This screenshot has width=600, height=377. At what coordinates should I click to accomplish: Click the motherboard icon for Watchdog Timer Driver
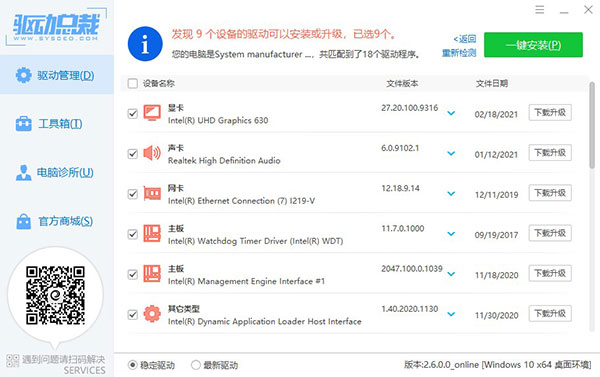(x=152, y=233)
